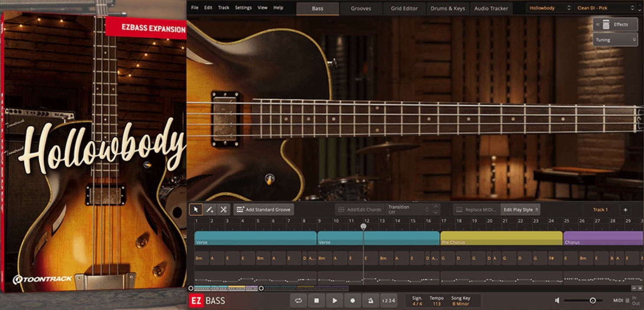Screen dimensions: 644x310
Task: Click the timeline zoom out minus button
Action: [634, 288]
